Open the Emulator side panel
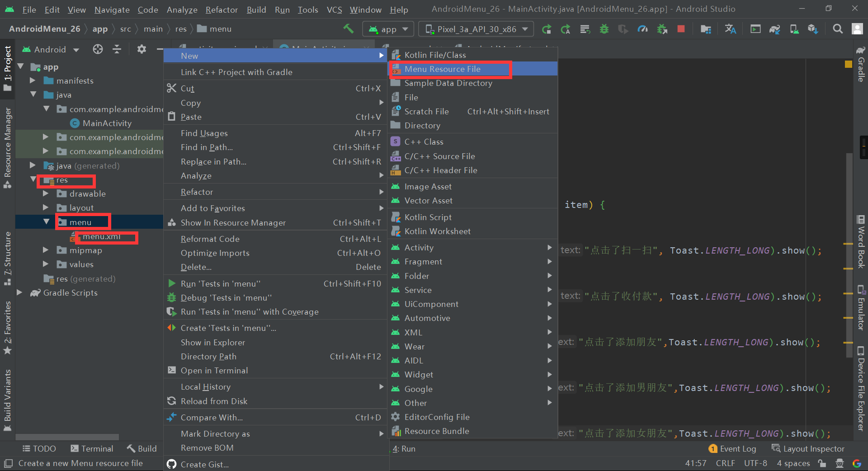Image resolution: width=868 pixels, height=471 pixels. 861,308
